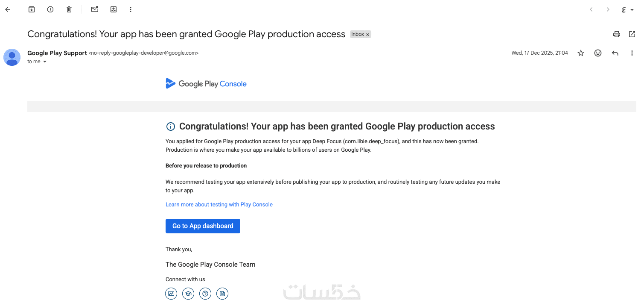Star this Google Play Support email

[x=581, y=53]
